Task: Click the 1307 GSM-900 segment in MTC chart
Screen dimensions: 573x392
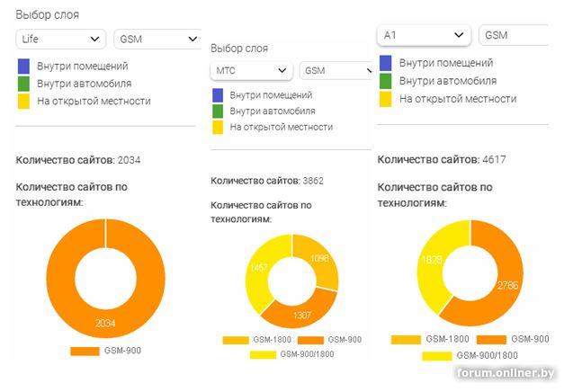Action: 302,315
